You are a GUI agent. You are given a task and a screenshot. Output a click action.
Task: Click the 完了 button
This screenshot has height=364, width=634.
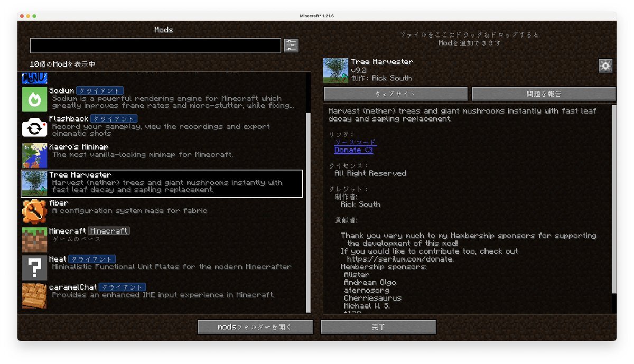point(378,327)
